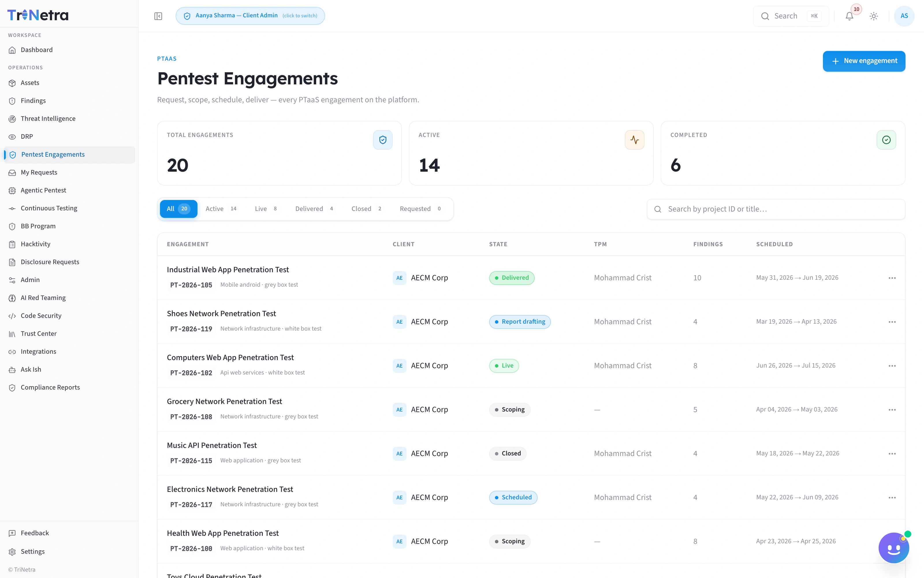The height and width of the screenshot is (578, 924).
Task: Click the Code Security brackets icon
Action: [x=12, y=316]
